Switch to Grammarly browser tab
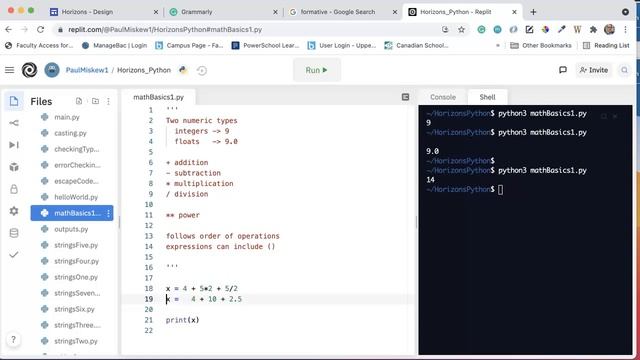This screenshot has width=640, height=360. click(224, 12)
